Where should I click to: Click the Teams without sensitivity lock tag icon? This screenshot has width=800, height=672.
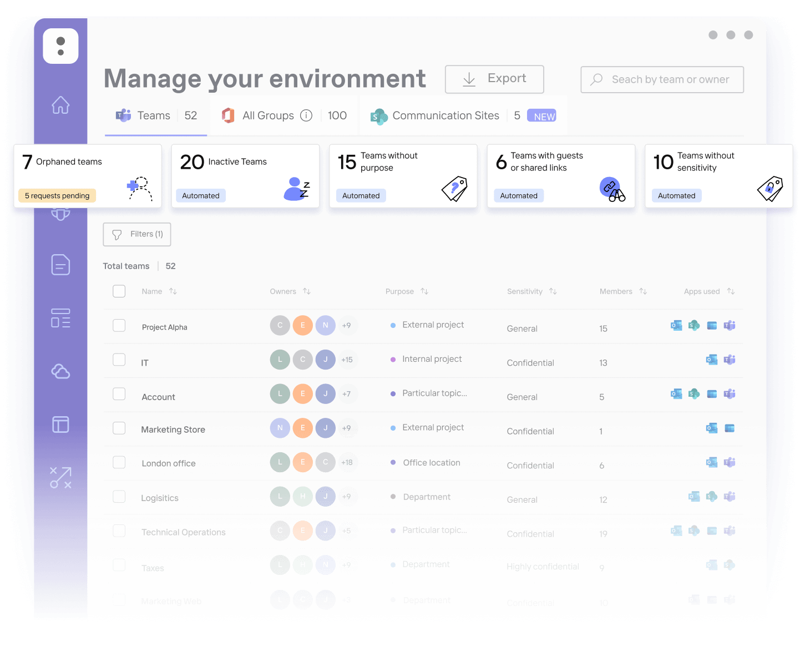point(770,189)
